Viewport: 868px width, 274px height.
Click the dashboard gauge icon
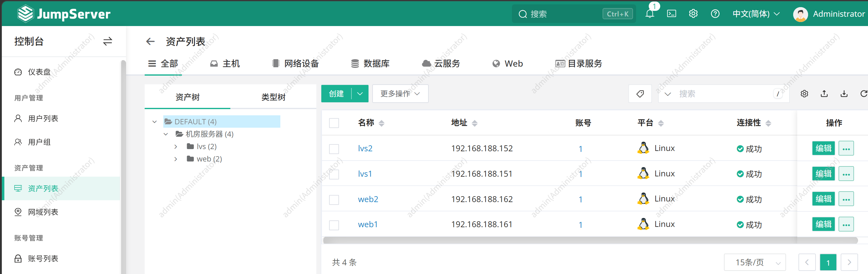tap(18, 72)
